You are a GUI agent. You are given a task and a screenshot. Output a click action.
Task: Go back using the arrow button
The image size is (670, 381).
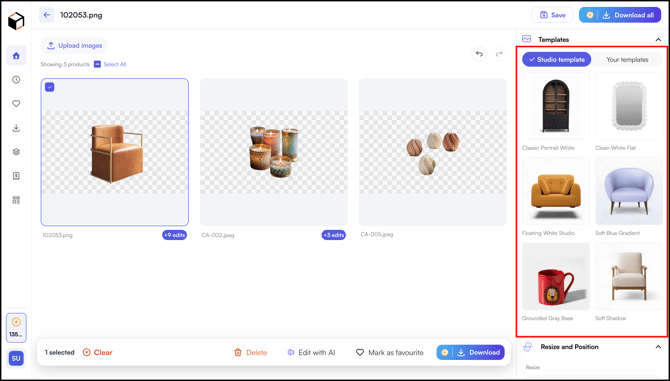[47, 15]
